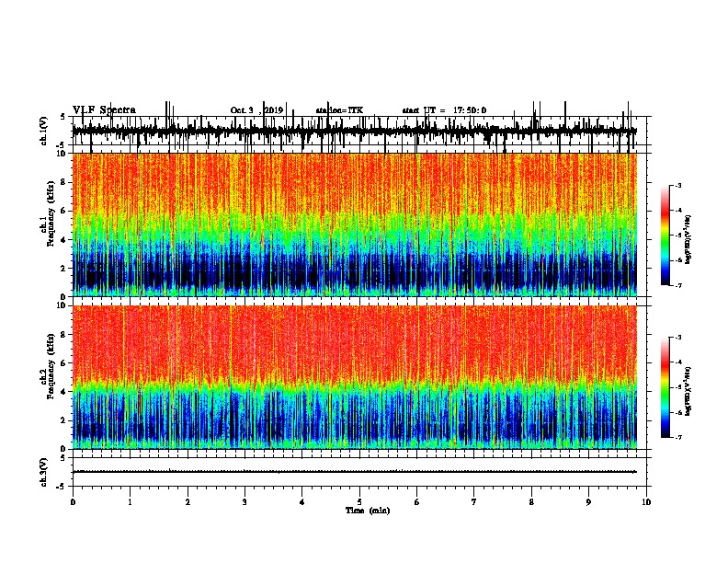The height and width of the screenshot is (563, 728).
Task: Click the time-axis tick label "10"
Action: pos(646,502)
